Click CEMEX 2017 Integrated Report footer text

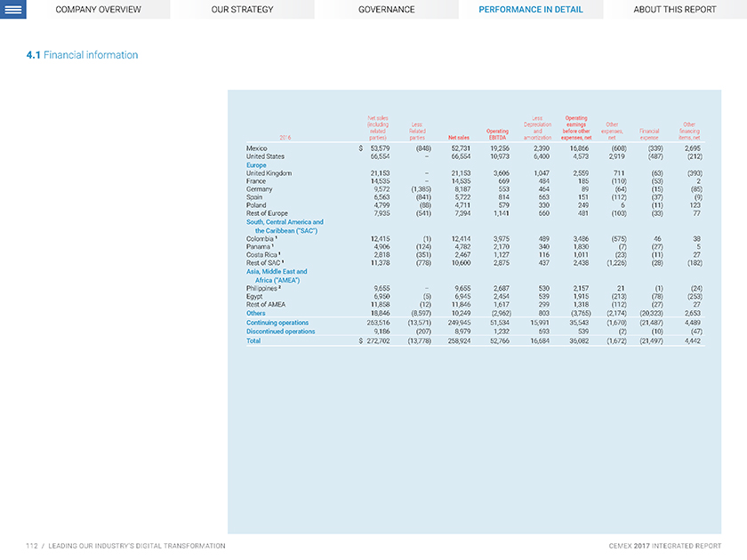664,546
